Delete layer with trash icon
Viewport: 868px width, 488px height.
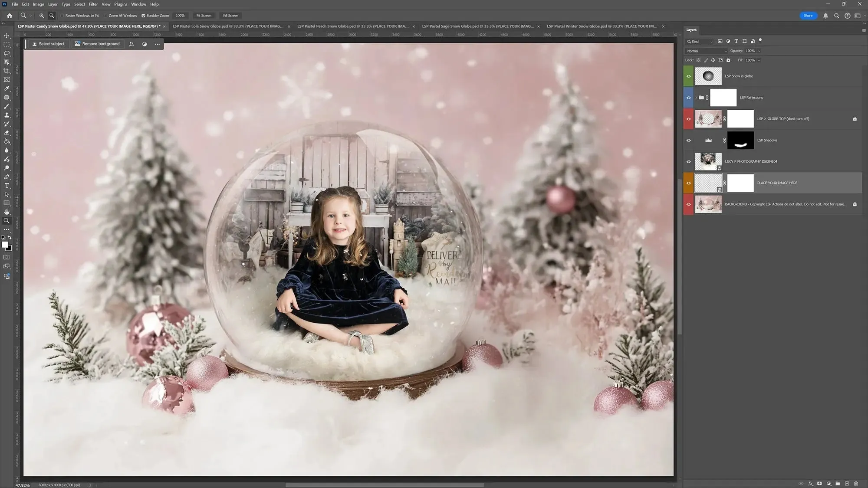[856, 484]
